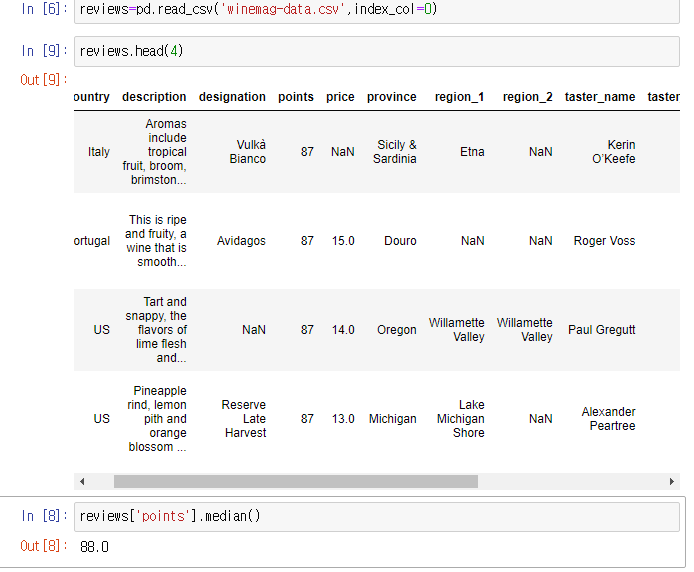This screenshot has width=694, height=572.
Task: Click the left scroll arrow of the table
Action: (82, 481)
